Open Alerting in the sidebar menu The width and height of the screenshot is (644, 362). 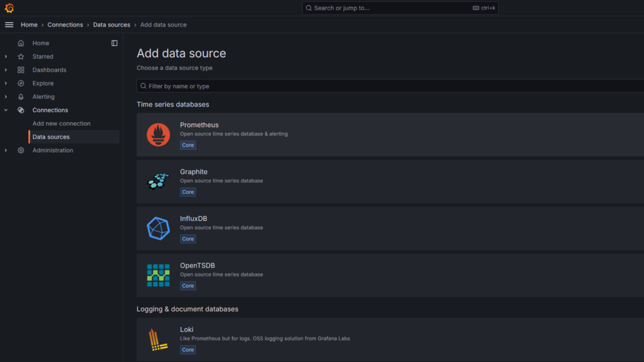point(43,97)
